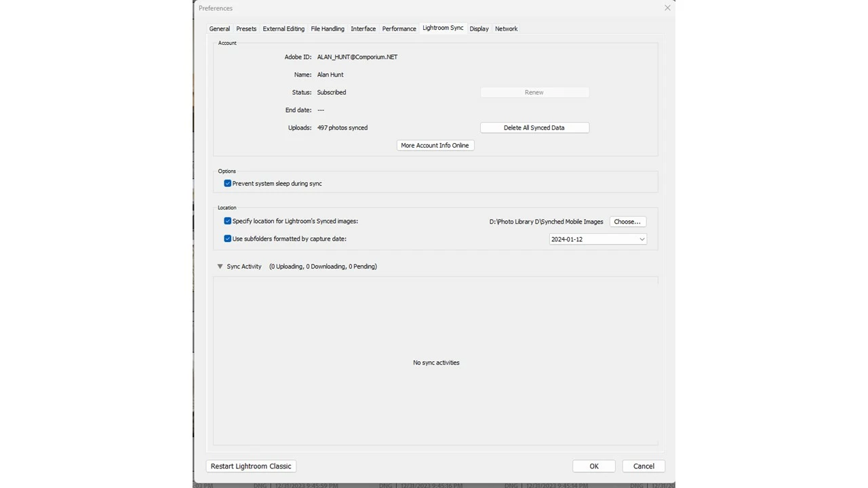Viewport: 868px width, 488px height.
Task: Toggle Specify location for Lightroom's Synced images
Action: [x=228, y=221]
